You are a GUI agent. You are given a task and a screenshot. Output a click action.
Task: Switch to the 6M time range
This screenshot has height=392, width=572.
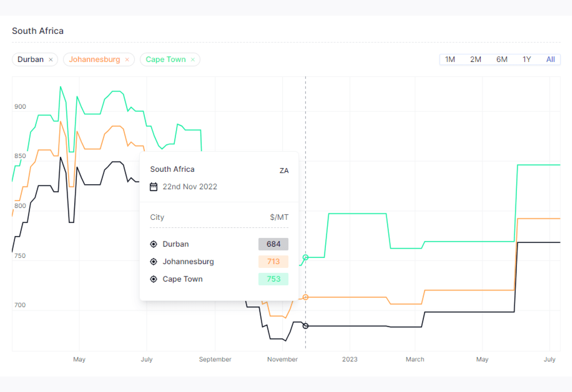click(502, 59)
